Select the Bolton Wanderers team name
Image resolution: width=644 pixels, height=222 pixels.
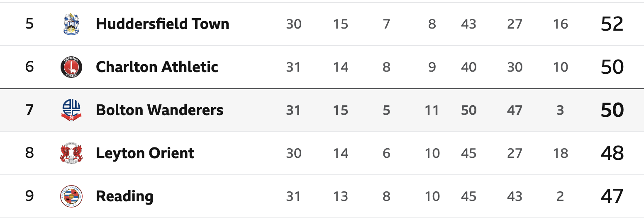pos(159,110)
